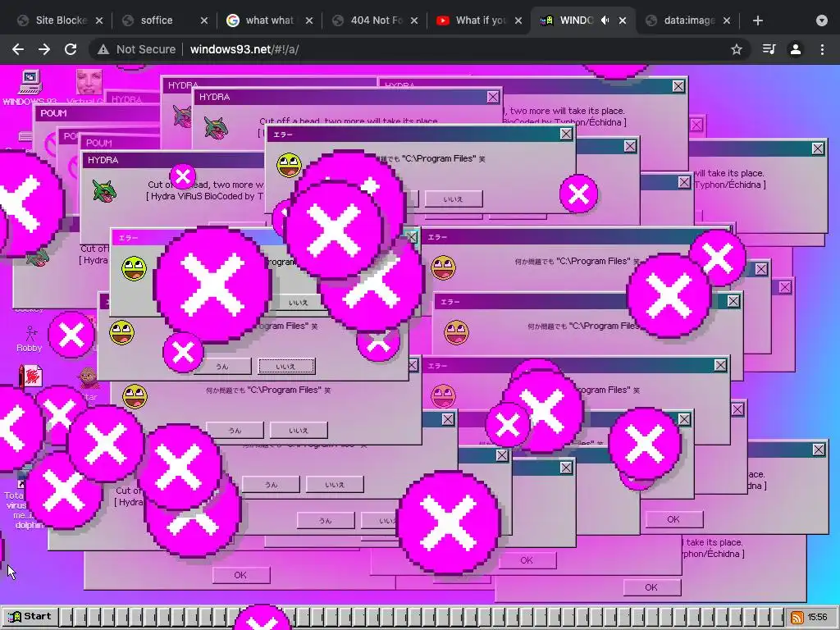Open the Chrome profile menu
Viewport: 840px width, 630px height.
point(796,49)
